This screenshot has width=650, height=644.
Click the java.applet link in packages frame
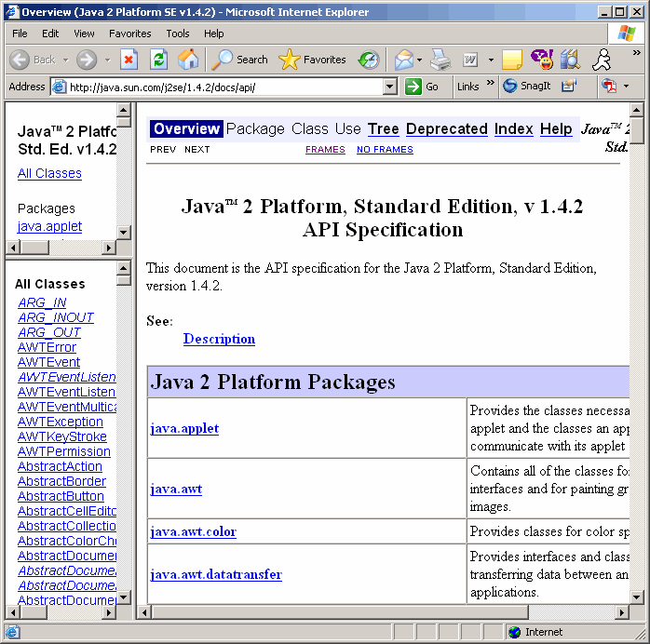pos(49,226)
